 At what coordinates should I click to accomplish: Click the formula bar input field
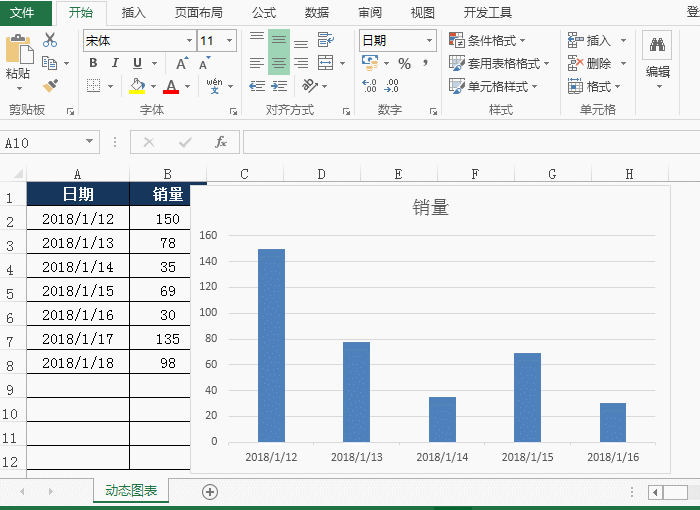tap(471, 142)
